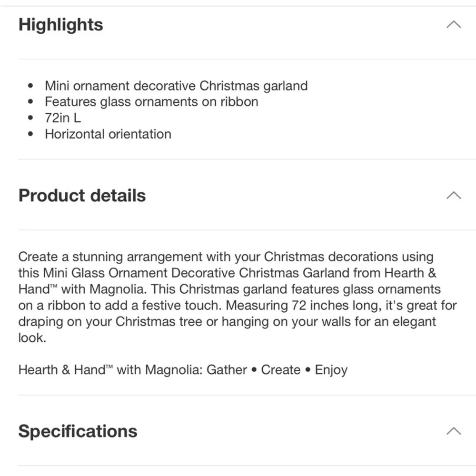Select the Specifications heading
This screenshot has height=476, width=476.
tap(78, 431)
